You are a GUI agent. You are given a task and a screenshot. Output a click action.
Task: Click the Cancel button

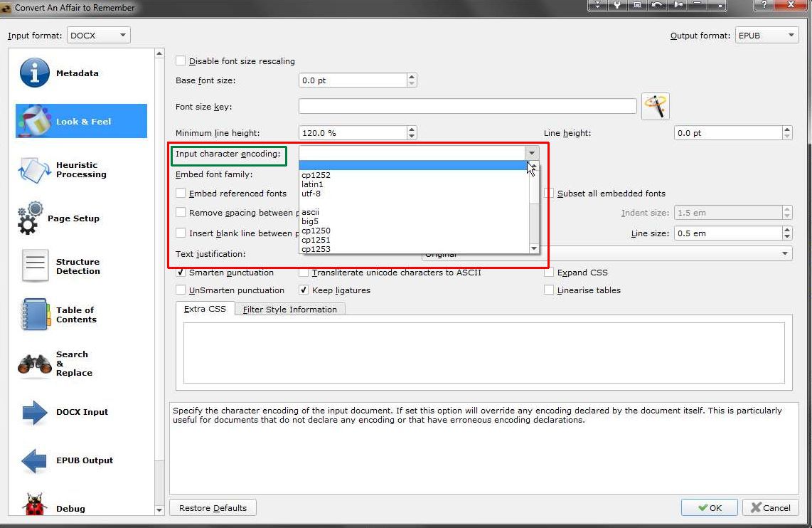771,508
